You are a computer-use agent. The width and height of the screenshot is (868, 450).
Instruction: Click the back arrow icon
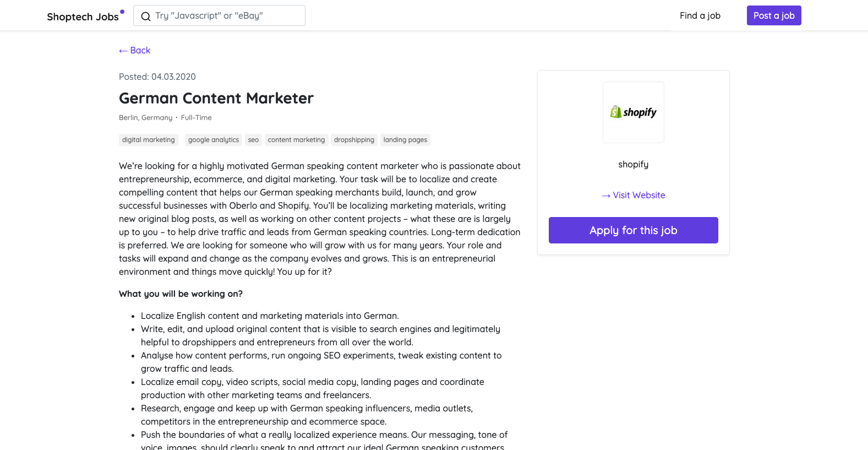(123, 50)
